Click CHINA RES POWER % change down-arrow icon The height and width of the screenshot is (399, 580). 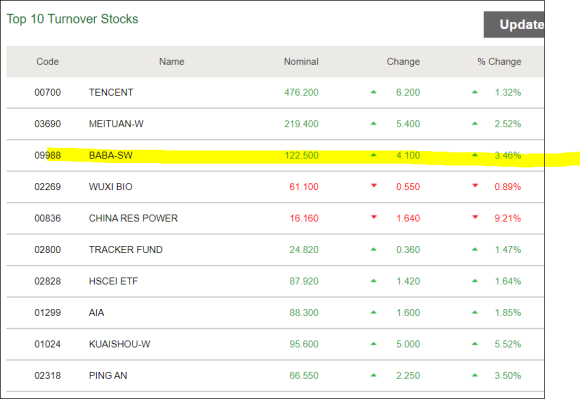475,217
